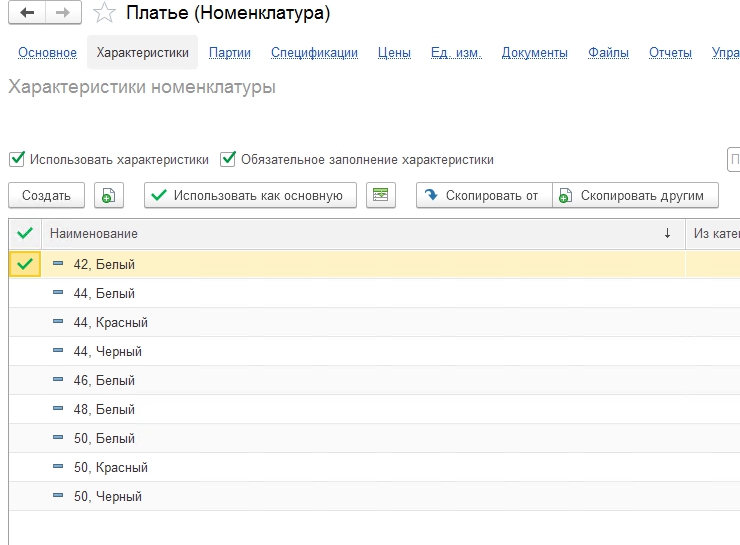Click the back navigation arrow
Image resolution: width=740 pixels, height=545 pixels.
click(x=26, y=13)
